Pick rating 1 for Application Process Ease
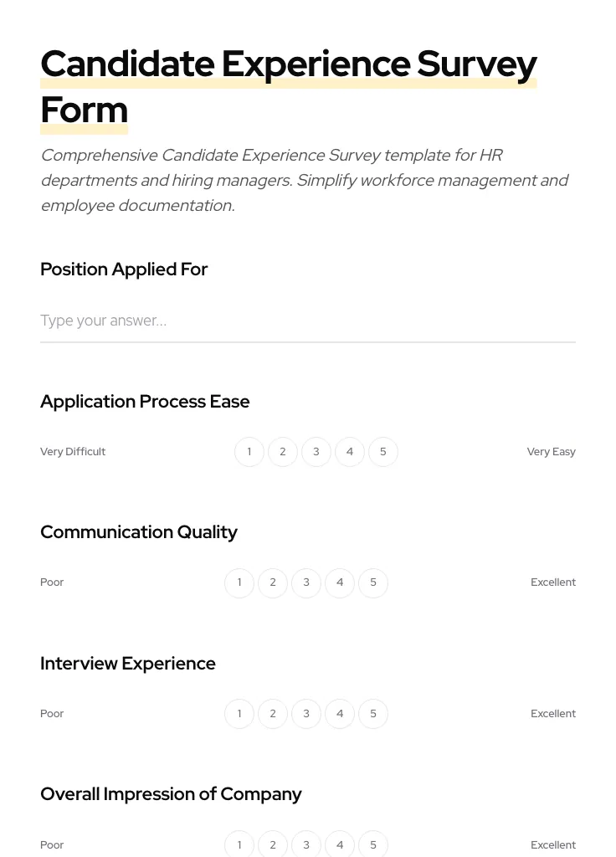This screenshot has height=857, width=616. click(x=249, y=451)
